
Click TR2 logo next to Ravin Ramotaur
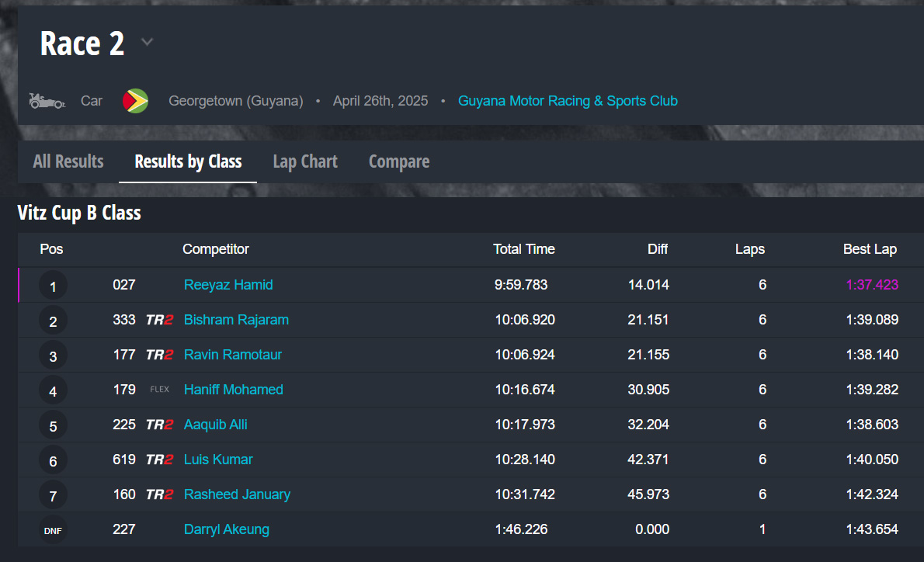tap(159, 355)
